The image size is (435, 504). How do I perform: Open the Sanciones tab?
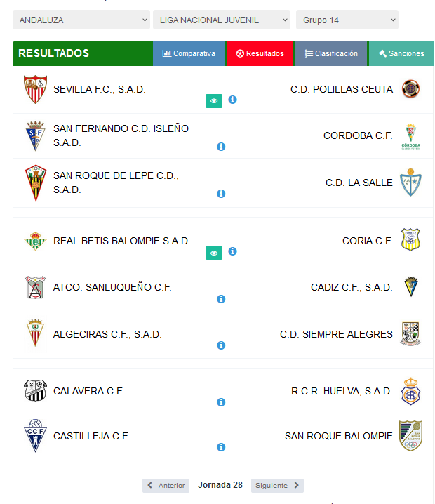401,53
